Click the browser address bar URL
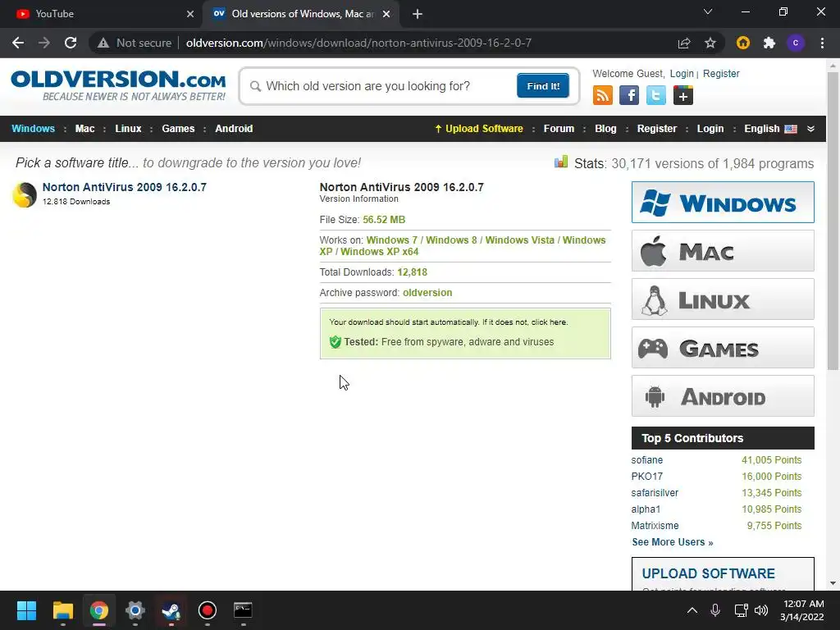Image resolution: width=840 pixels, height=630 pixels. pos(358,43)
